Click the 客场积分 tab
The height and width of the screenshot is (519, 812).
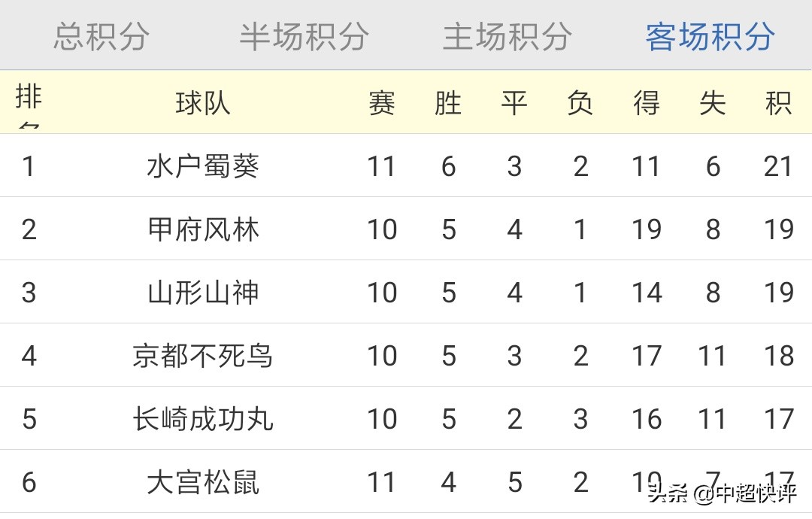click(710, 36)
